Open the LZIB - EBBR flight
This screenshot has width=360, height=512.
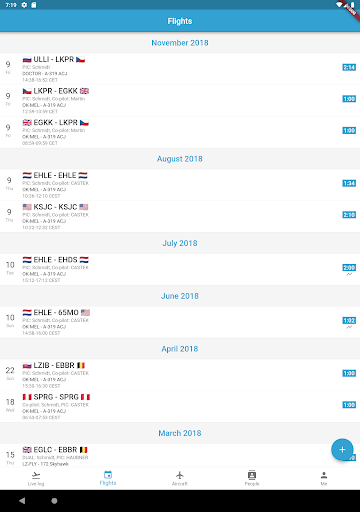tap(180, 375)
